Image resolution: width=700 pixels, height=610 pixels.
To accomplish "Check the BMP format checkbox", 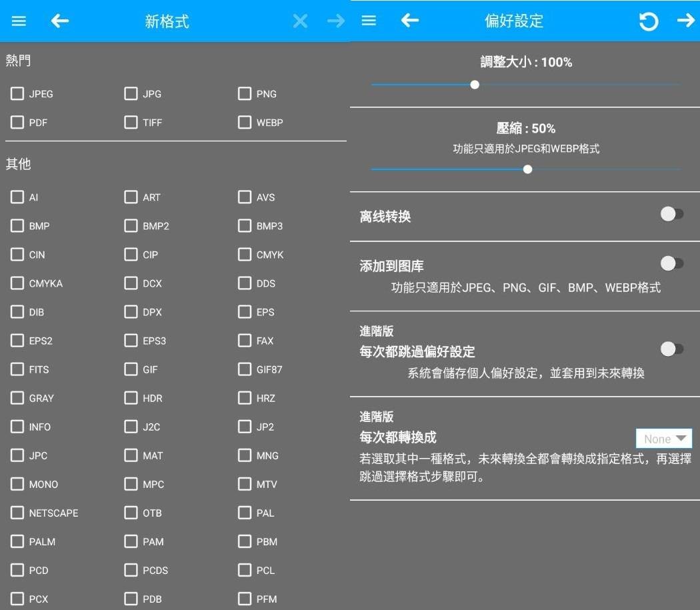I will click(x=17, y=226).
